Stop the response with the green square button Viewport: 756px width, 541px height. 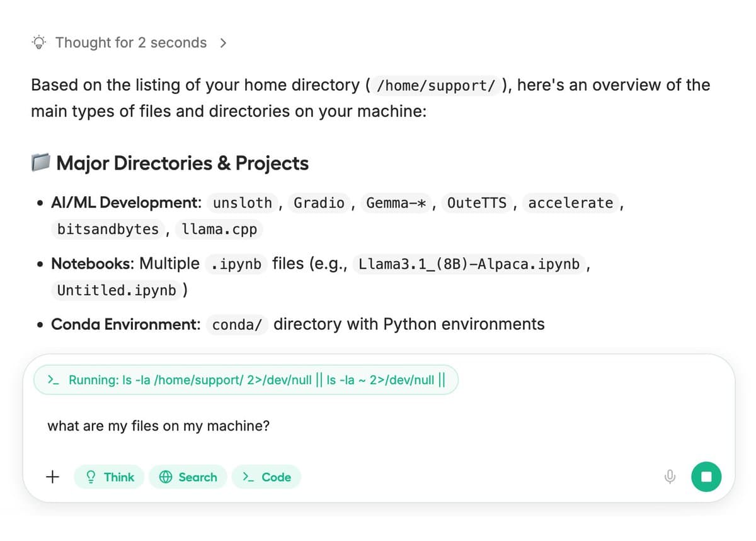point(706,477)
